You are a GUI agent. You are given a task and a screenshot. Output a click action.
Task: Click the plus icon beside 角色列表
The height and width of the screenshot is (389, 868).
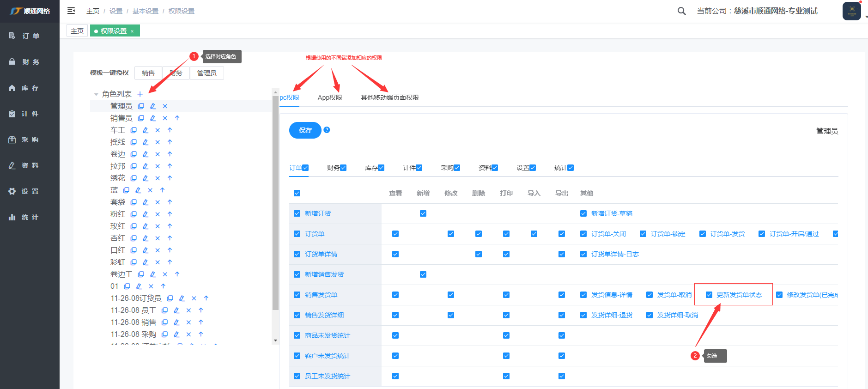(140, 94)
